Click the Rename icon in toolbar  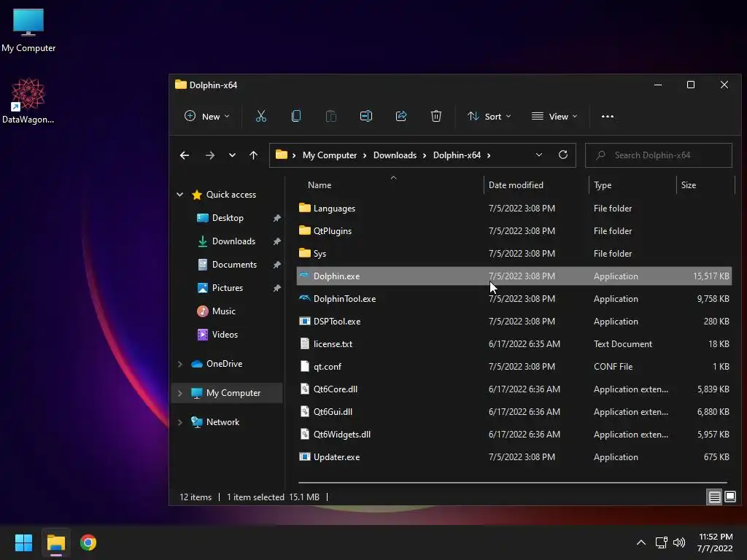click(366, 116)
